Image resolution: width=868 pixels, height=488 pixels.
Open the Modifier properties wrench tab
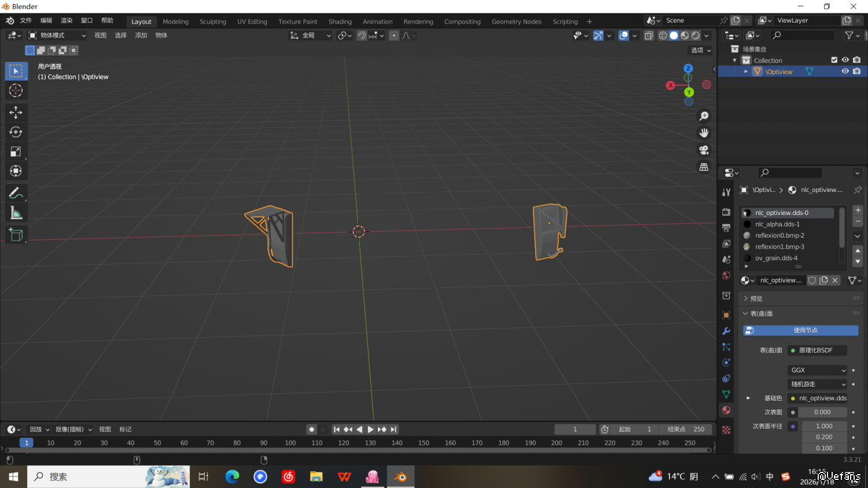(x=726, y=331)
